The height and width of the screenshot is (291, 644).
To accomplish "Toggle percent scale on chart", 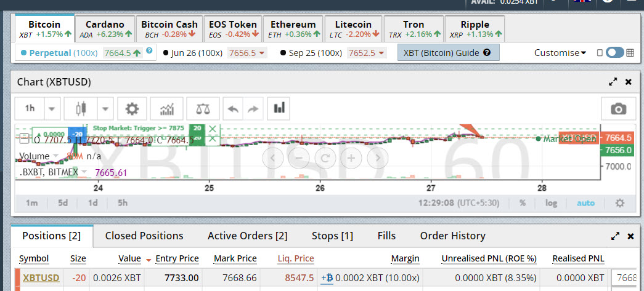I will pyautogui.click(x=523, y=203).
